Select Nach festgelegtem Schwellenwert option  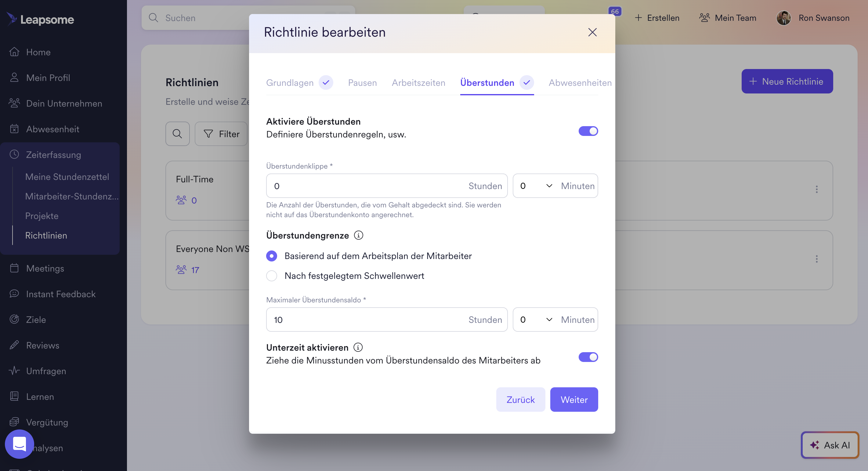click(272, 276)
